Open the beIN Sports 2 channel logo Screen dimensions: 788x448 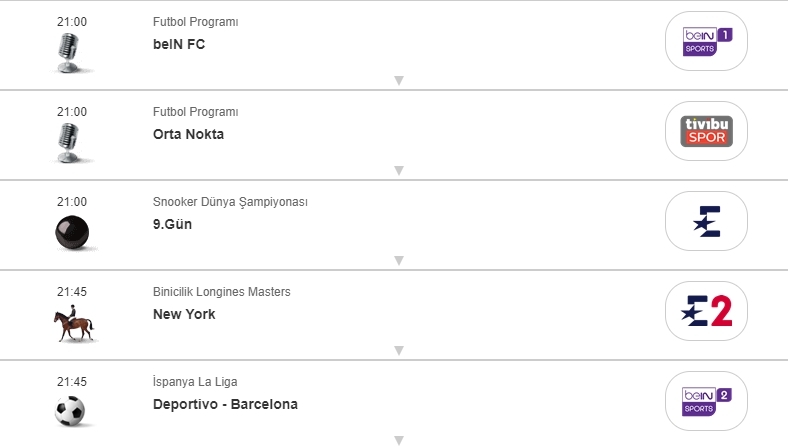coord(706,401)
